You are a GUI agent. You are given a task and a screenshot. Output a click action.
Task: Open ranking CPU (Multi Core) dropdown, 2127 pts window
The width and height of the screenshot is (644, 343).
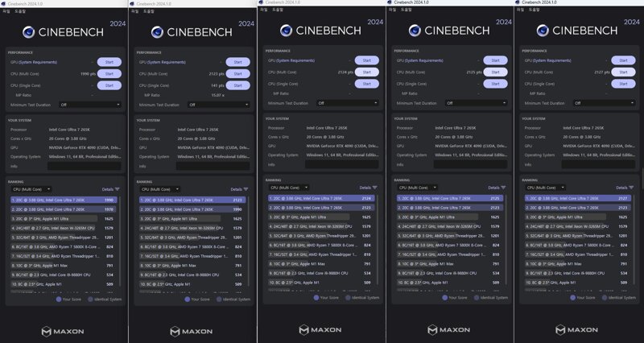pos(545,188)
